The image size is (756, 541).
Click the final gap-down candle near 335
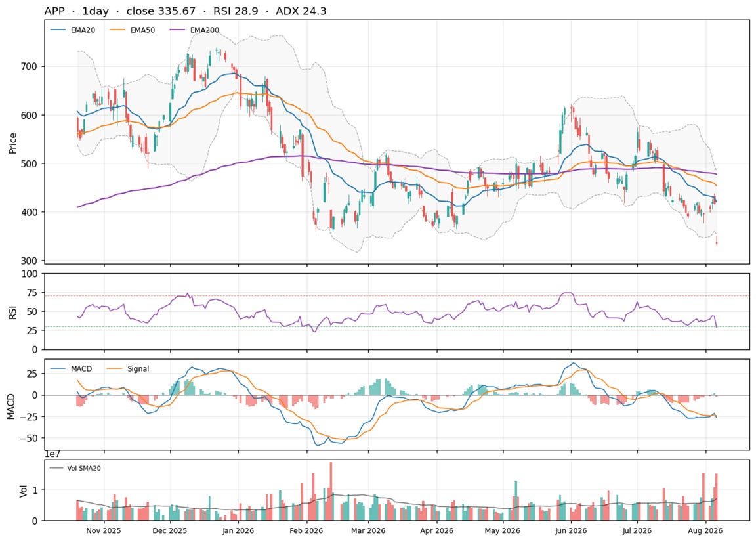tap(717, 242)
